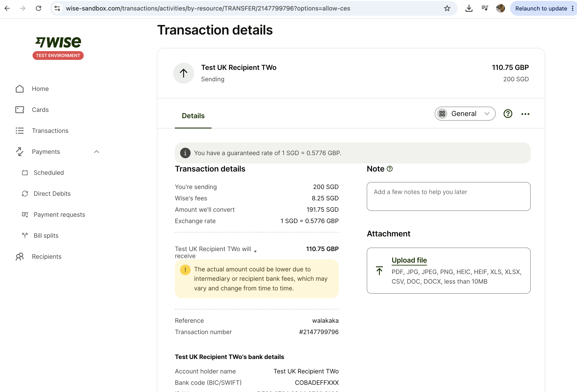Open Bill splits in sidebar
Viewport: 577px width, 392px height.
coord(46,236)
